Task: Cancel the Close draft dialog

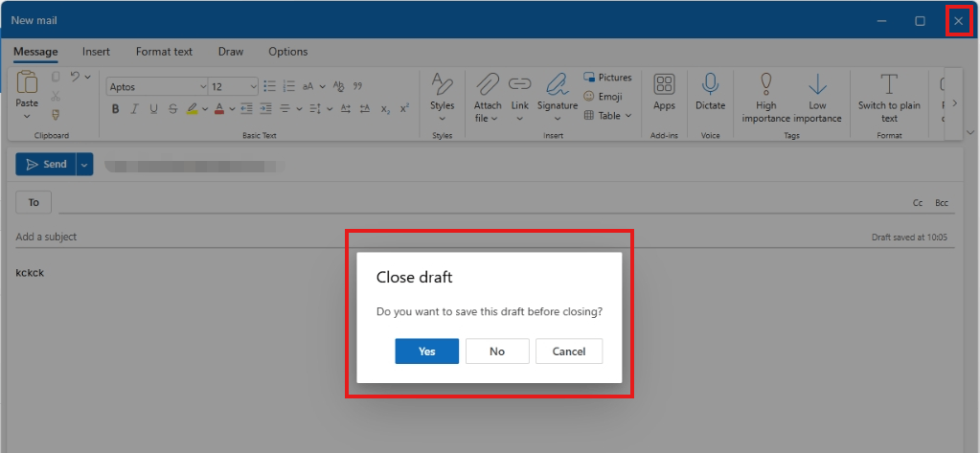Action: [x=569, y=351]
